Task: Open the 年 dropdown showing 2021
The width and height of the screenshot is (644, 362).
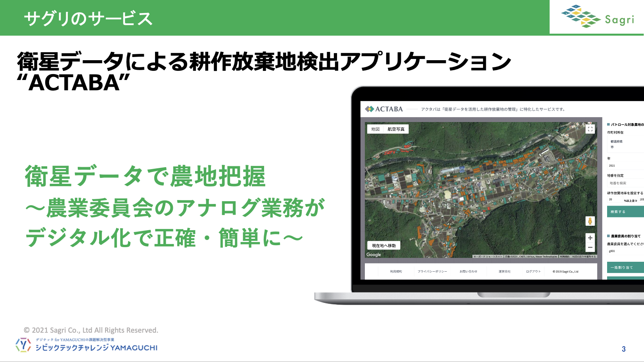Action: tap(626, 166)
